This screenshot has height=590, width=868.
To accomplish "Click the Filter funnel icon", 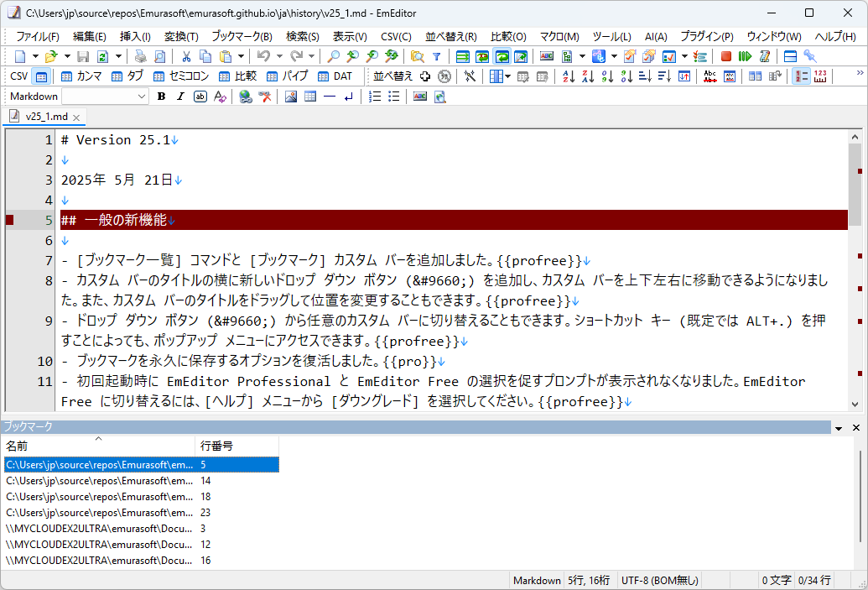I will click(x=437, y=56).
